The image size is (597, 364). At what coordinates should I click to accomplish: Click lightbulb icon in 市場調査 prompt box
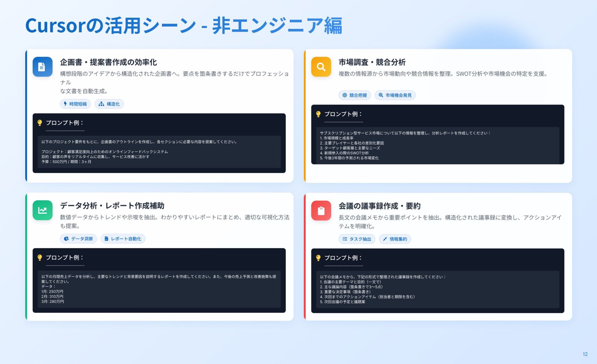tap(318, 114)
